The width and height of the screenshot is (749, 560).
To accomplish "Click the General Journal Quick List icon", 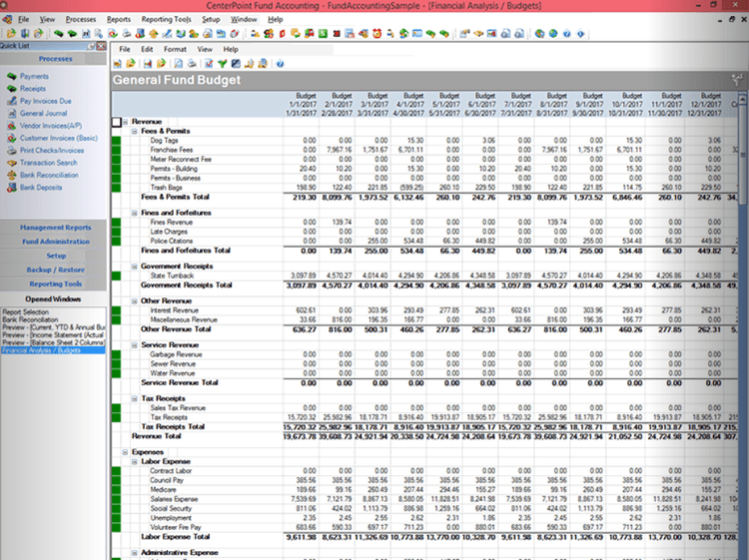I will tap(12, 114).
